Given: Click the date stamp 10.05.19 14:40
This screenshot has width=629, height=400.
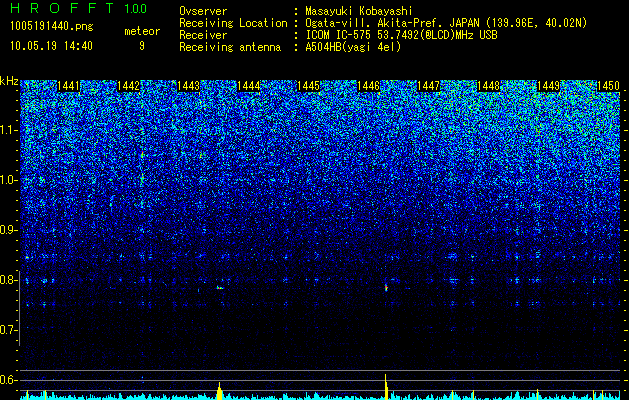Looking at the screenshot, I should point(52,46).
